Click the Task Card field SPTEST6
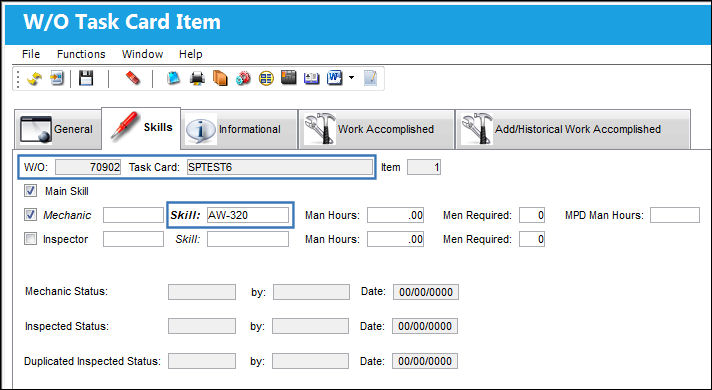This screenshot has height=390, width=712. click(x=280, y=167)
